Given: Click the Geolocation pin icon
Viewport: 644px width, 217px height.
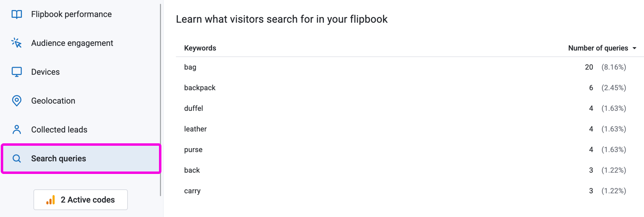Looking at the screenshot, I should pos(17,101).
